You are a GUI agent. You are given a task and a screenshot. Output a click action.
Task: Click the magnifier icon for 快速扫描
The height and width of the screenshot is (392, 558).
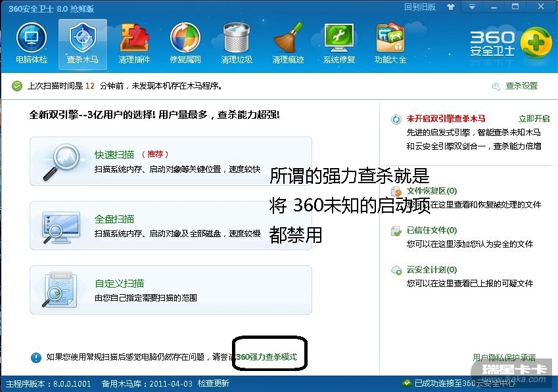62,161
